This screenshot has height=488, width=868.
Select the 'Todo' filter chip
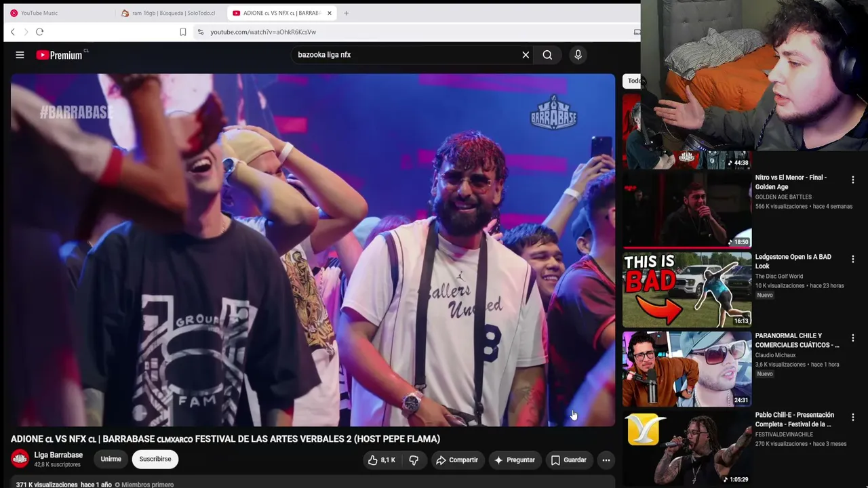[633, 81]
